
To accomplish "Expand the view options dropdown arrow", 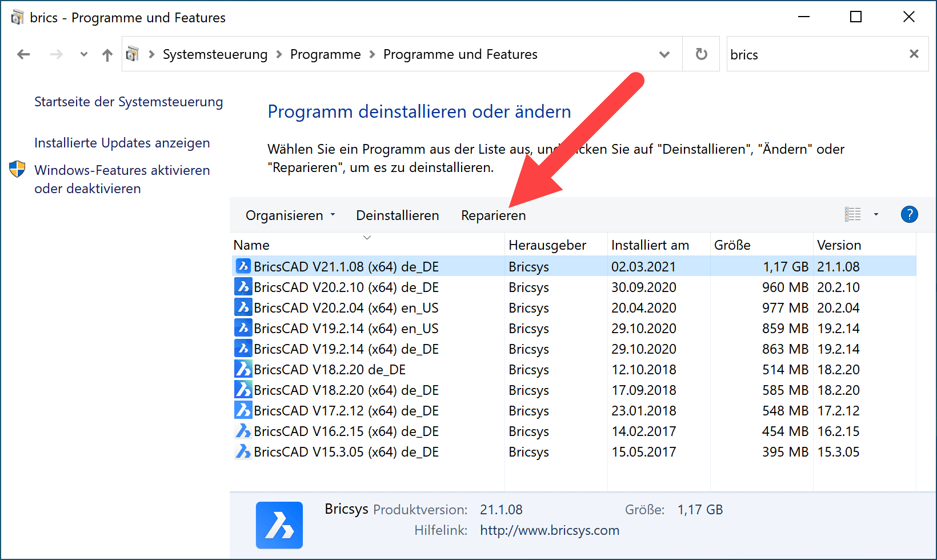I will point(876,215).
